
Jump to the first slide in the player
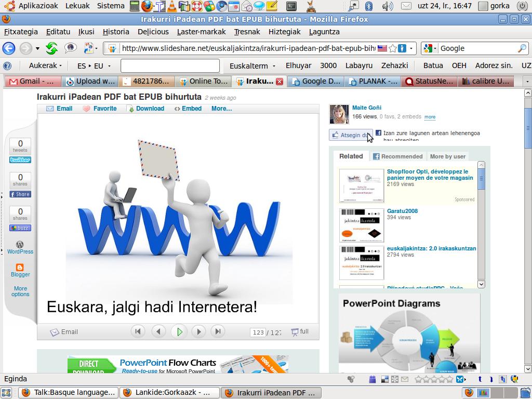click(x=138, y=331)
